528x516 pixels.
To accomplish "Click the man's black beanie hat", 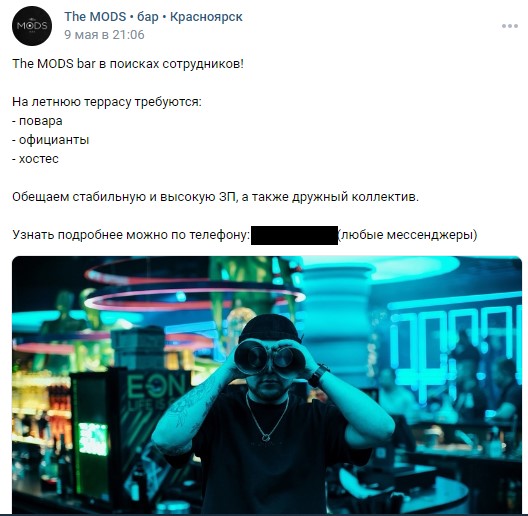I will click(x=269, y=328).
